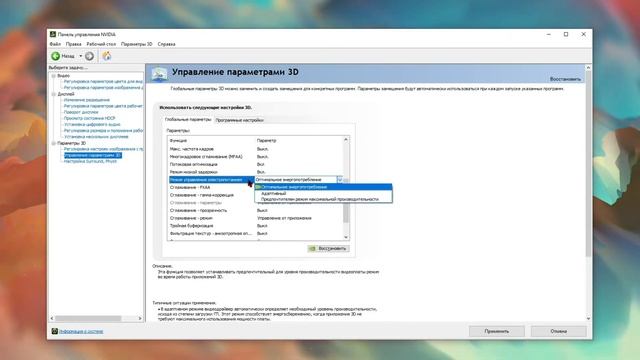The image size is (640, 360).
Task: Select Сглаживание - FXAA row
Action: point(211,187)
